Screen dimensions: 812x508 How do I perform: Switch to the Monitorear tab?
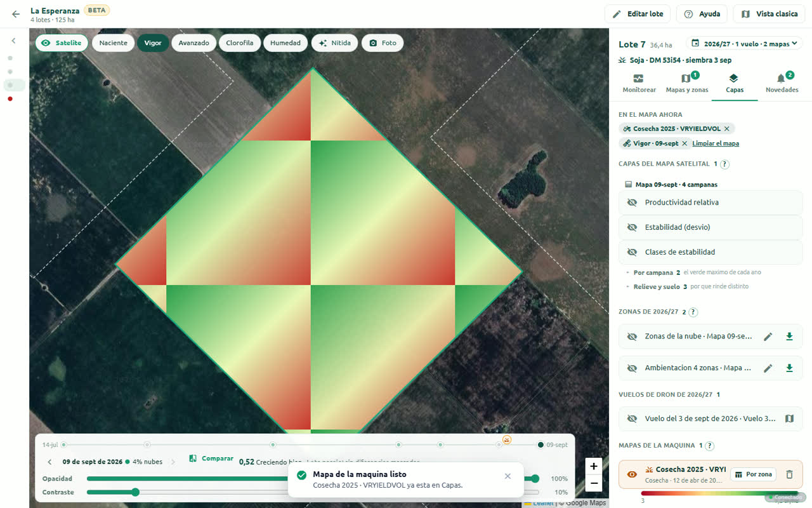(639, 84)
